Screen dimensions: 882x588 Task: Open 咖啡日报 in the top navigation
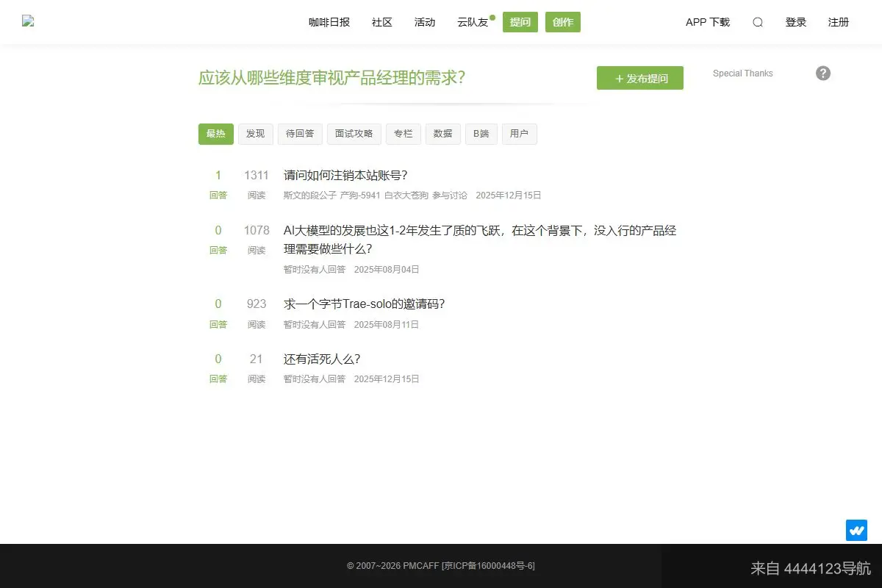[x=329, y=22]
